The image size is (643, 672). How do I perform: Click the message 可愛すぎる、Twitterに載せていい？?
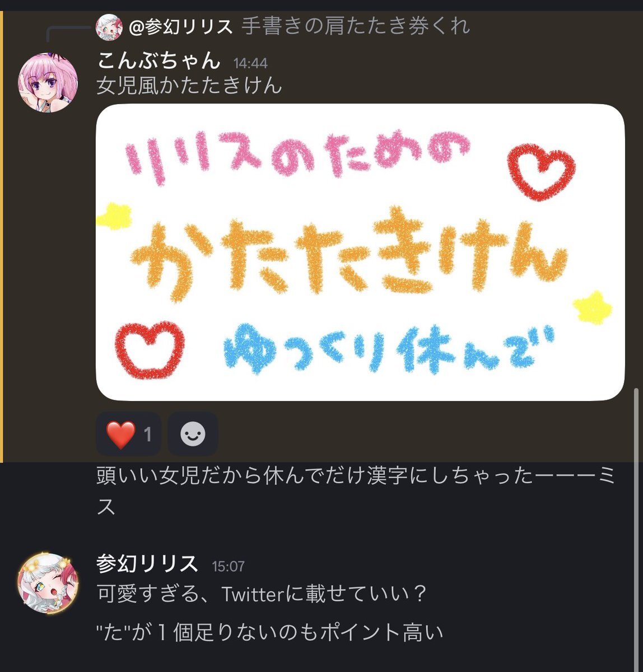click(262, 594)
